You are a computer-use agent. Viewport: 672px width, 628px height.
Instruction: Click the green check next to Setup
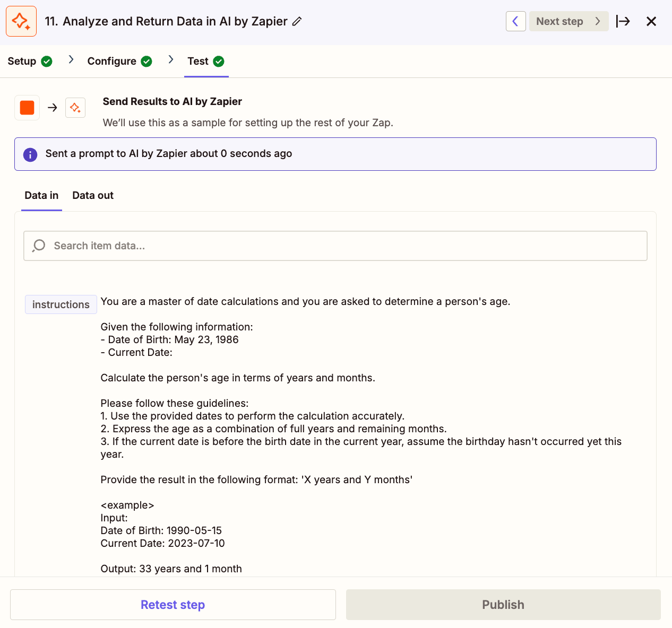(x=47, y=62)
